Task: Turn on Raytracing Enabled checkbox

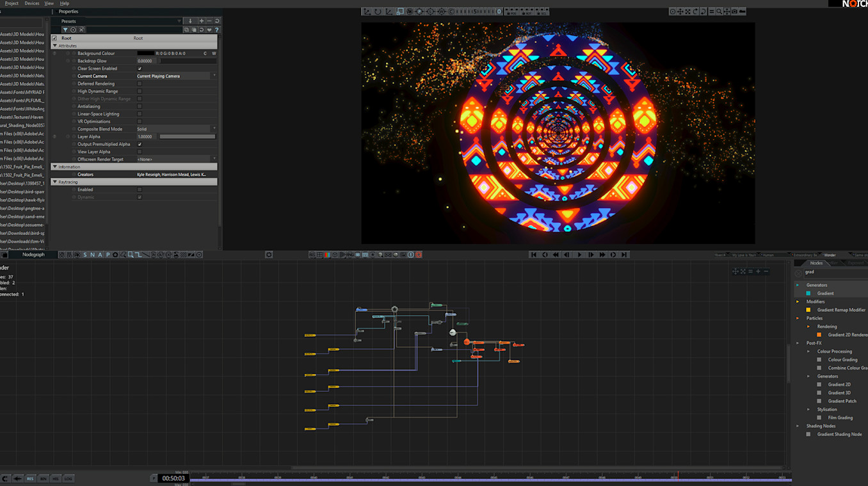Action: coord(140,190)
